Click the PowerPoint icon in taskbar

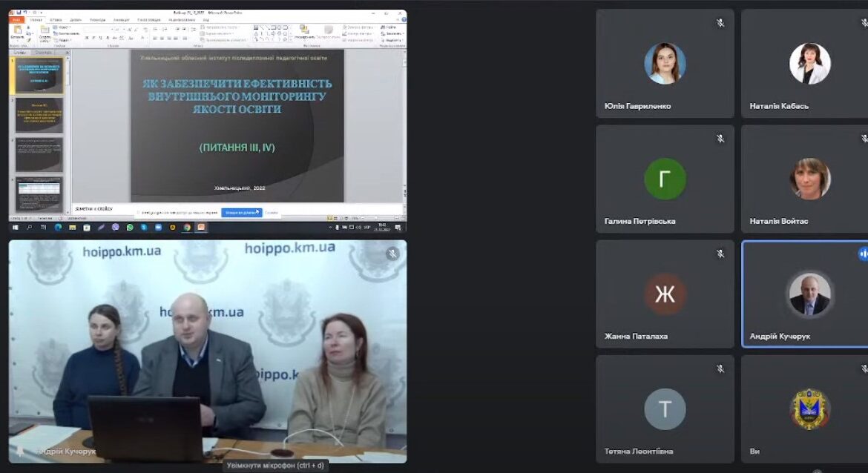point(202,228)
